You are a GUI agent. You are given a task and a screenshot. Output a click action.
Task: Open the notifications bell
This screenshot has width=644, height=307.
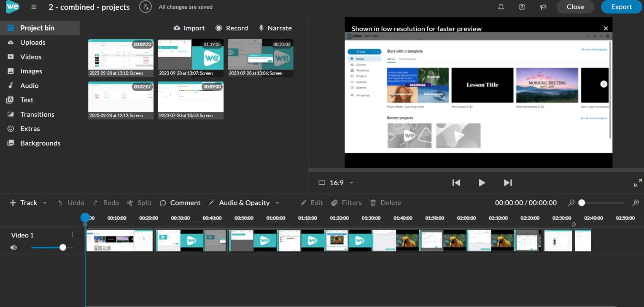pos(501,7)
